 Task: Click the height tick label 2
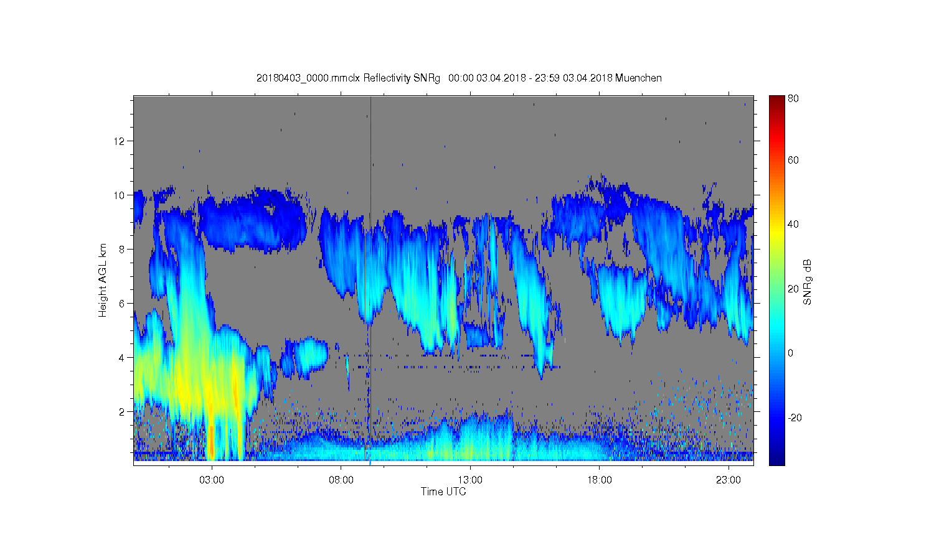[x=122, y=411]
